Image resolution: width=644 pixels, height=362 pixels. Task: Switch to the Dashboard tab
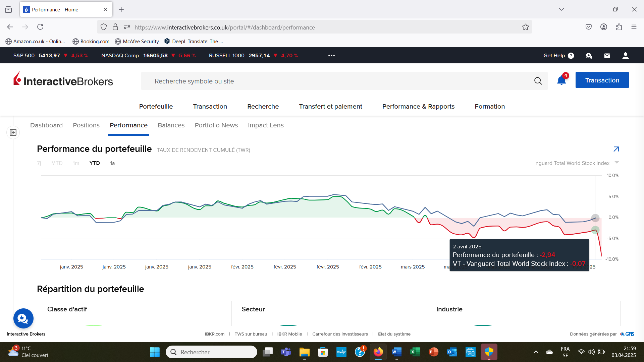46,125
